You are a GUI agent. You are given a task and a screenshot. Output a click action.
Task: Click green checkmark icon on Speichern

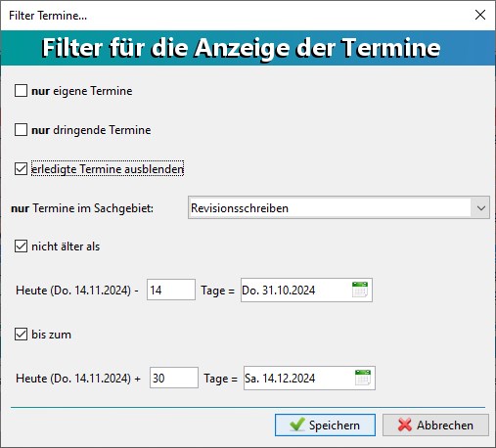pyautogui.click(x=297, y=425)
